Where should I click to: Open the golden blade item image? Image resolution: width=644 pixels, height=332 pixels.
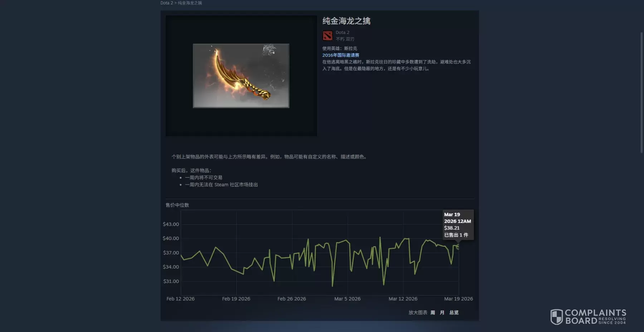pyautogui.click(x=241, y=76)
